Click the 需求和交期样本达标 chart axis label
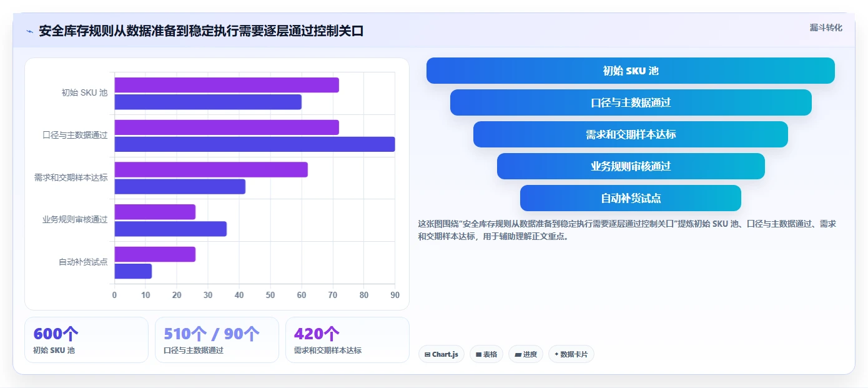The image size is (868, 388). [71, 177]
